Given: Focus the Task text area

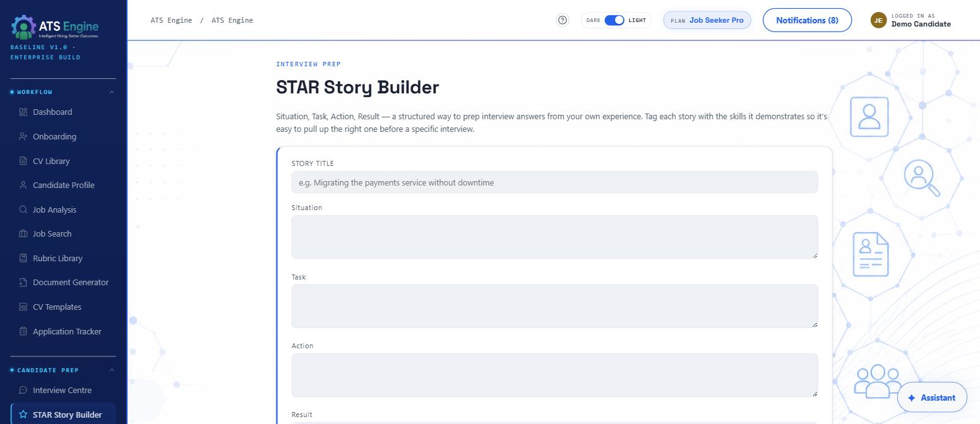Looking at the screenshot, I should [554, 306].
